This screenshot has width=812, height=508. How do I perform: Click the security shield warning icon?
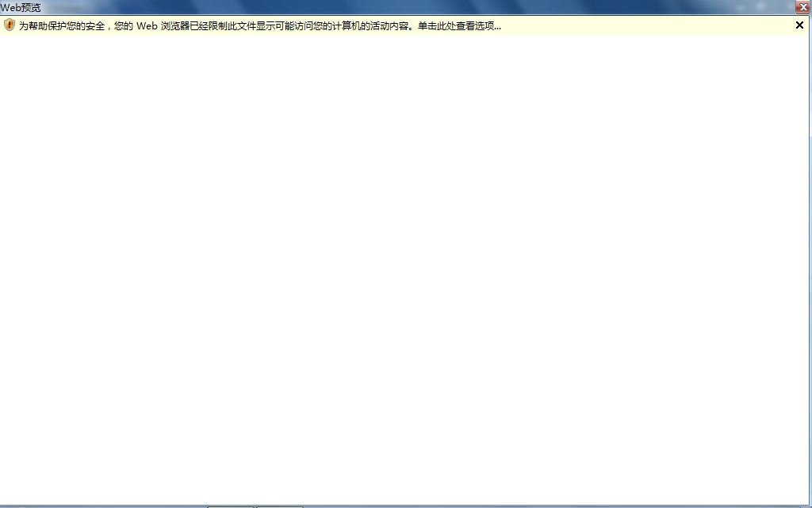click(x=10, y=25)
